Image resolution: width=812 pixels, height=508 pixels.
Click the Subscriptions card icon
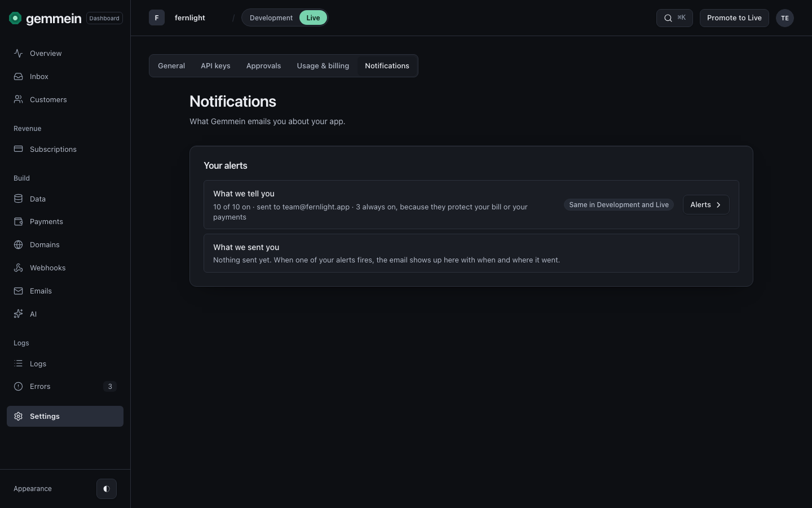point(19,149)
